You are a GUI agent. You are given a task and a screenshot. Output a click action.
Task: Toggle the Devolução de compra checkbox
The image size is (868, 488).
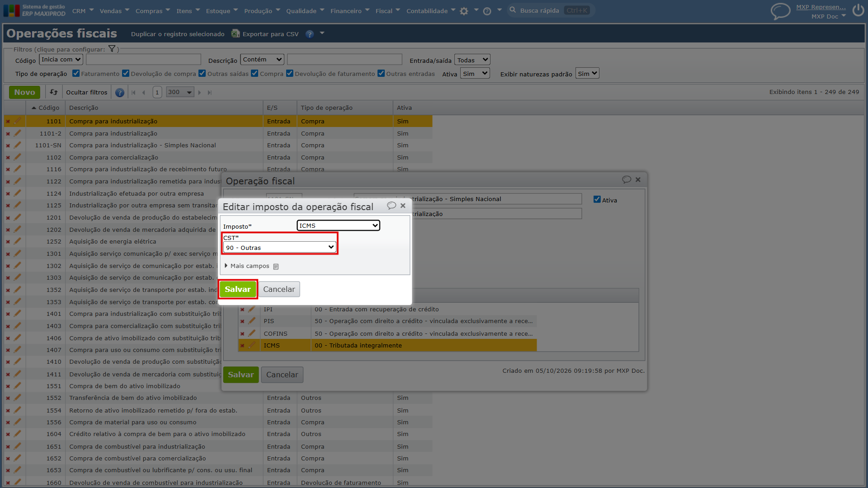pos(126,73)
